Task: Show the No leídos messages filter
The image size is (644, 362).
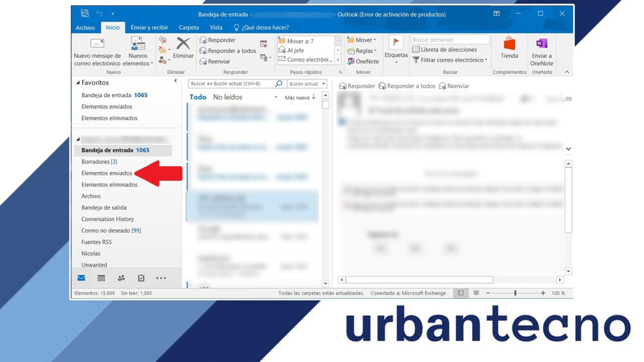Action: [x=228, y=97]
